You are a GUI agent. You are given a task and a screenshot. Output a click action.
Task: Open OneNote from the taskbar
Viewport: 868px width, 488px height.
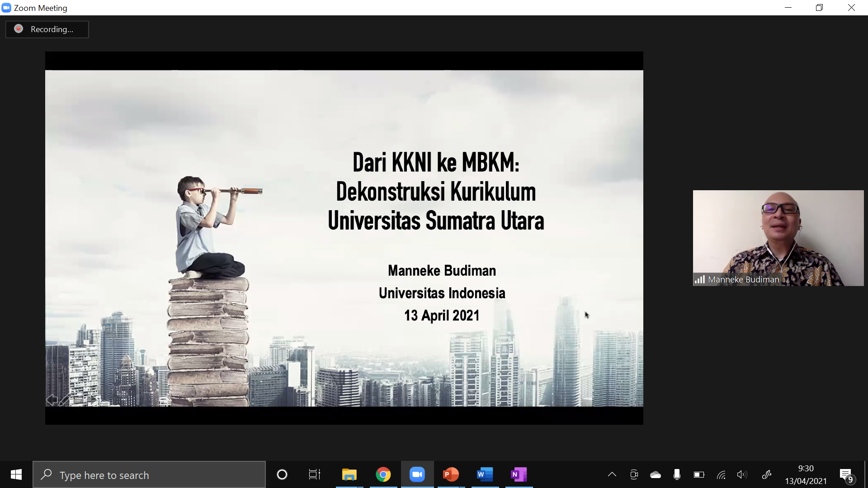click(x=519, y=474)
